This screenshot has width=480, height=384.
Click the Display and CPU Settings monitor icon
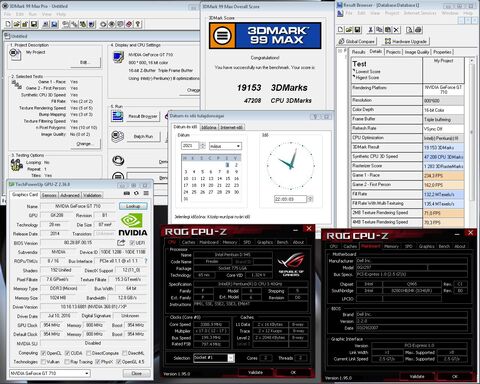[118, 57]
